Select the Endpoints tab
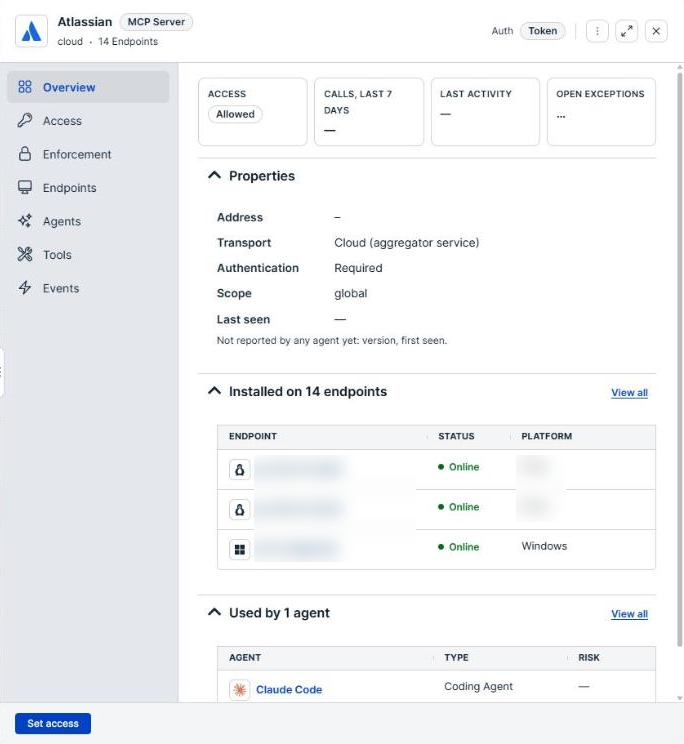This screenshot has width=684, height=744. tap(88, 187)
